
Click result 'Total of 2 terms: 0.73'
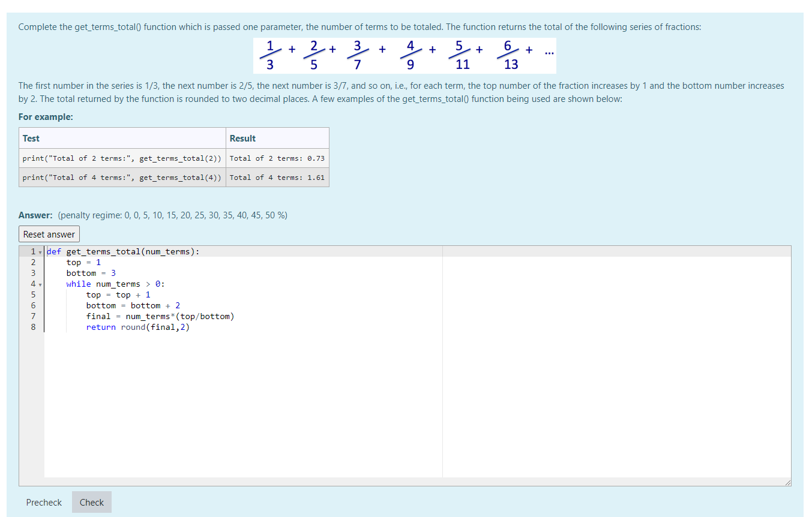[x=277, y=158]
